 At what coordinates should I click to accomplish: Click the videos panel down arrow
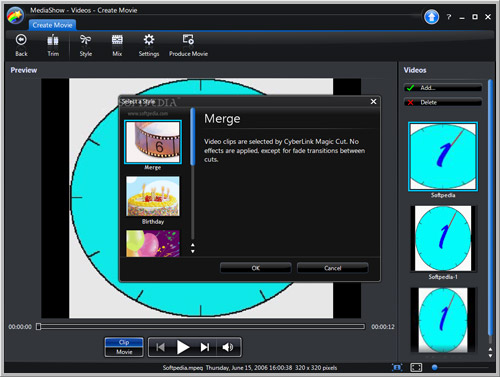coord(490,356)
